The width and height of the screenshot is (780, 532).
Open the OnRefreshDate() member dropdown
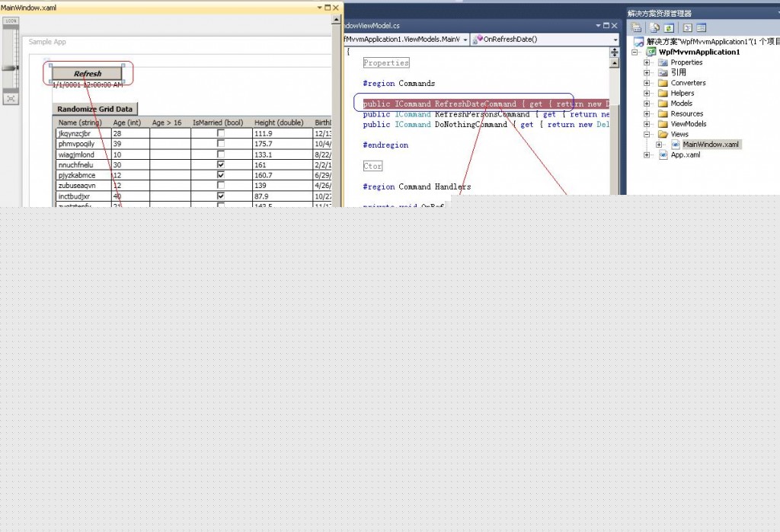614,39
